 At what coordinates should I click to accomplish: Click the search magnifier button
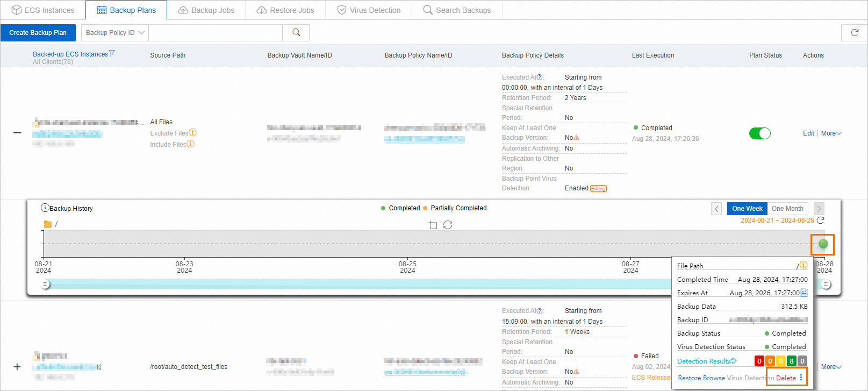(x=296, y=33)
